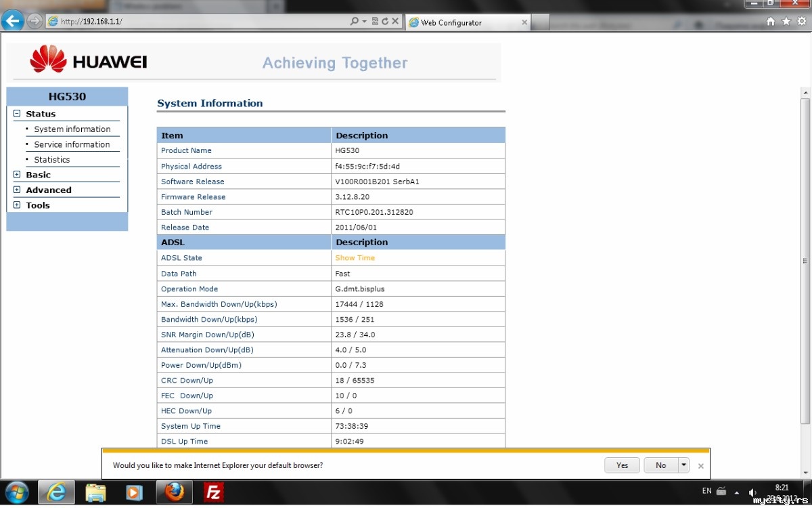Launch Windows Media Player from taskbar
Image resolution: width=812 pixels, height=508 pixels.
coord(135,492)
